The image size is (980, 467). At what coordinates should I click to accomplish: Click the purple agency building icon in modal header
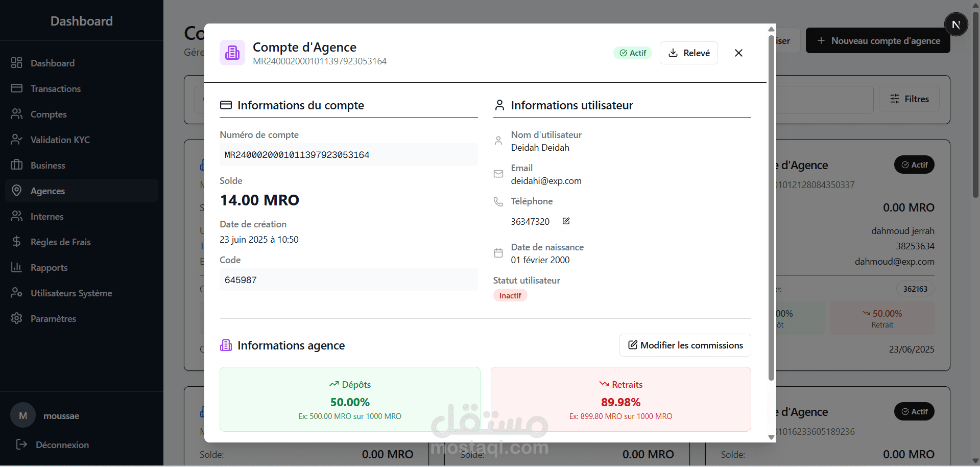[232, 53]
